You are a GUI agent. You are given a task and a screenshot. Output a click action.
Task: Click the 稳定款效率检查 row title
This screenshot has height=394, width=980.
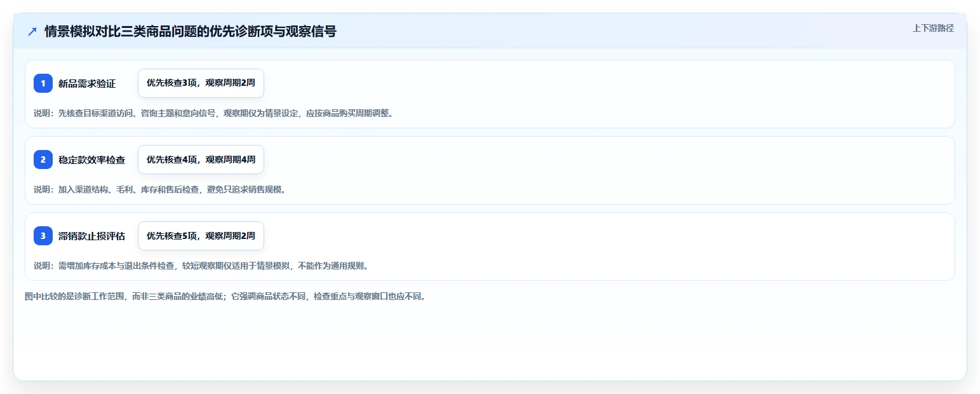point(91,160)
